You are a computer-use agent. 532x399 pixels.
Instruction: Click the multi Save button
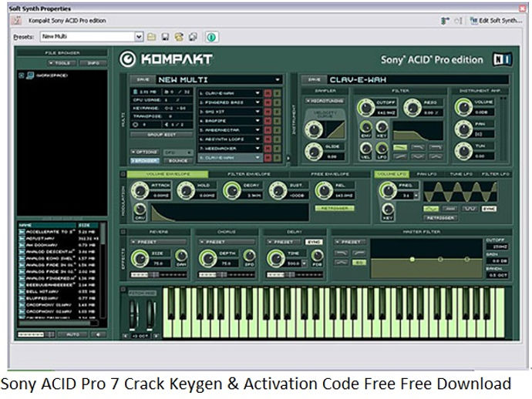pyautogui.click(x=143, y=79)
